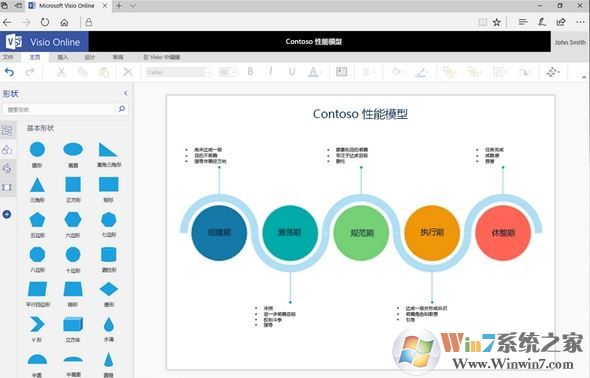Image resolution: width=590 pixels, height=378 pixels.
Task: Open the Line color pen dropdown
Action: (x=421, y=71)
